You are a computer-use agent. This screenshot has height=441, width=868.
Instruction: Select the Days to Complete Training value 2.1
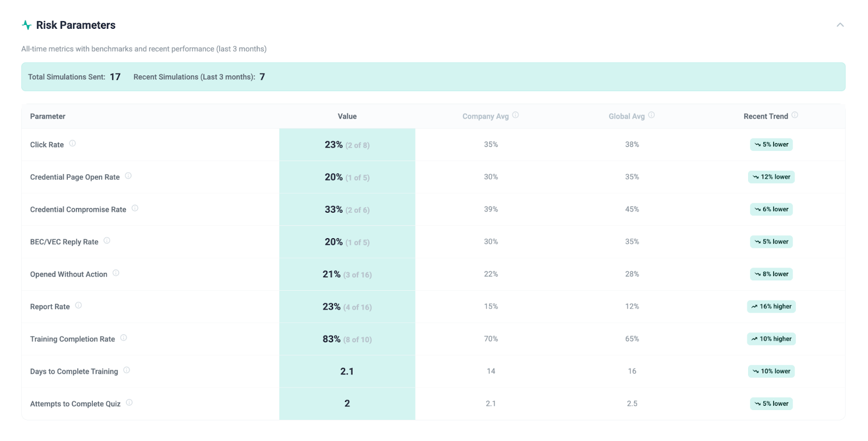pos(347,372)
